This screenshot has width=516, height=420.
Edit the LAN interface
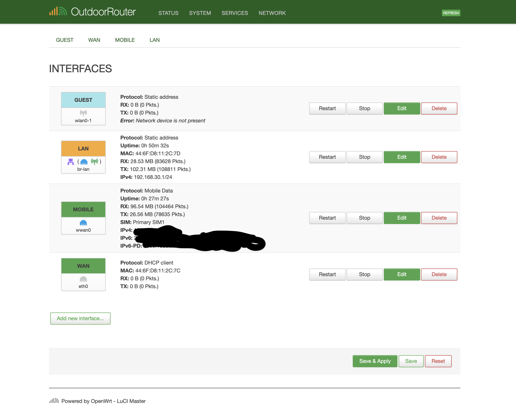[402, 157]
